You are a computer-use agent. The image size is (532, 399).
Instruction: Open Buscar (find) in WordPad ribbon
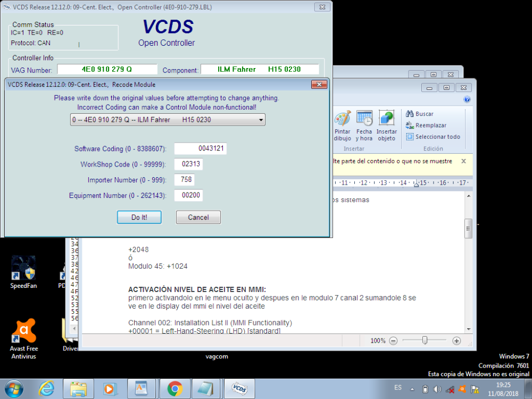(420, 114)
